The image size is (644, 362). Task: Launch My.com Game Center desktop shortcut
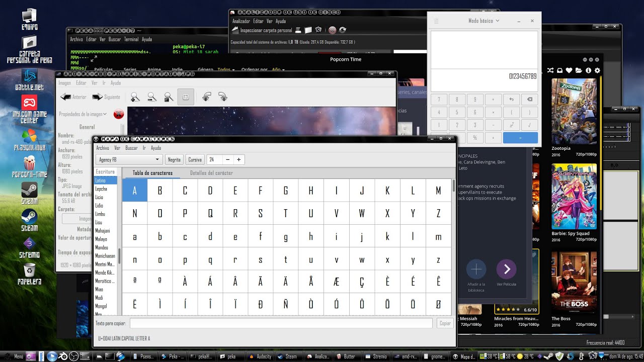[x=29, y=109]
